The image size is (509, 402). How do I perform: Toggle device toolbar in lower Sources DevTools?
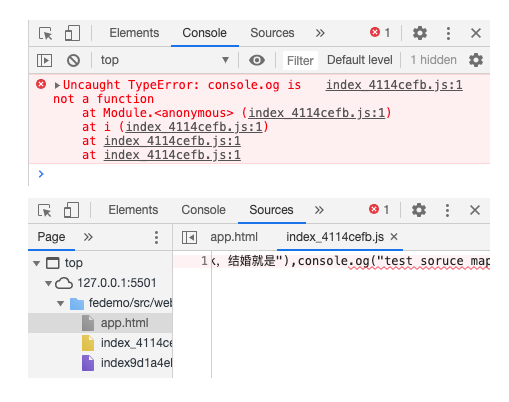(x=71, y=210)
